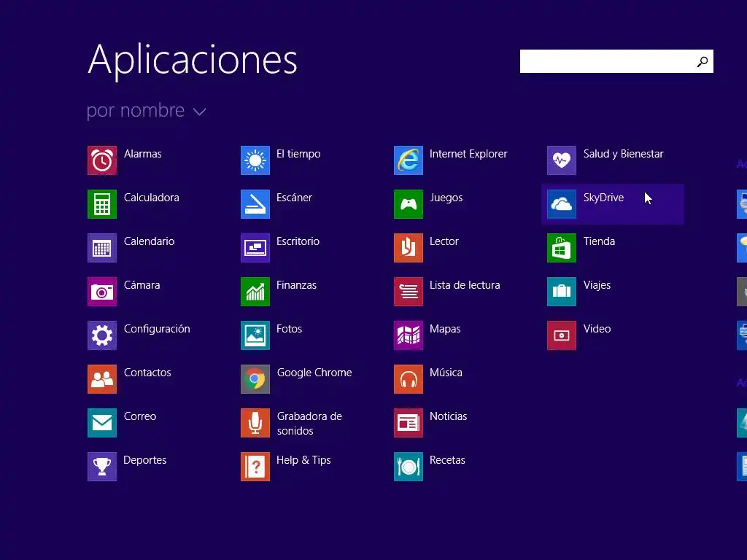Image resolution: width=747 pixels, height=560 pixels.
Task: Launch the Escáner app icon
Action: tap(255, 204)
